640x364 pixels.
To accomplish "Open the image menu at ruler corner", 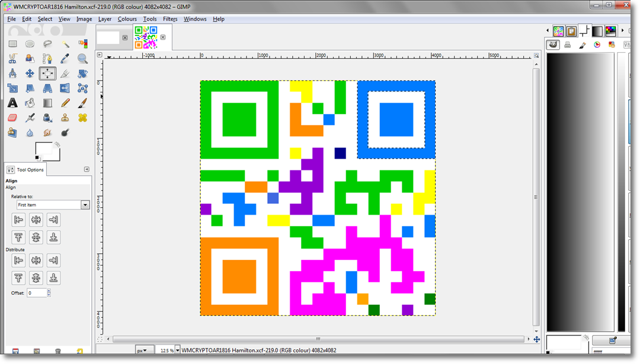I will click(x=100, y=54).
